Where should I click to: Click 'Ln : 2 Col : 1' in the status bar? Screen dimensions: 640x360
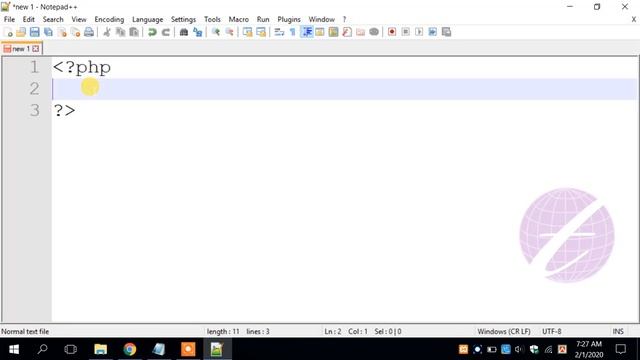pyautogui.click(x=346, y=331)
